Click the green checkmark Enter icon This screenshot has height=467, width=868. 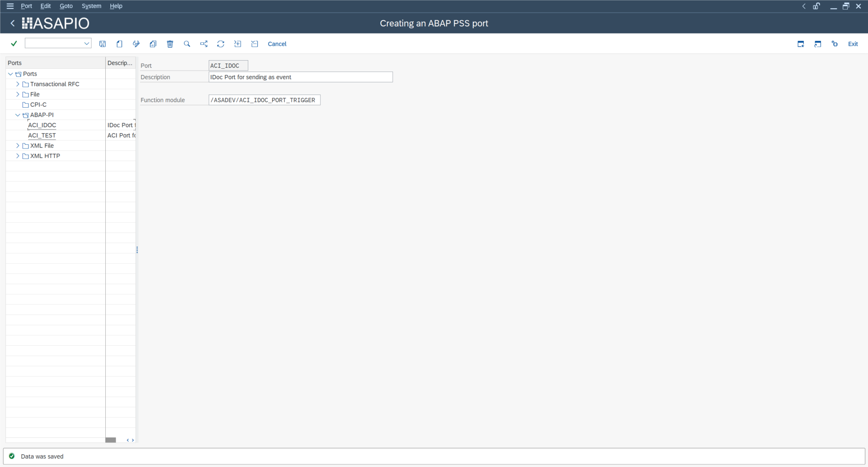[x=14, y=43]
